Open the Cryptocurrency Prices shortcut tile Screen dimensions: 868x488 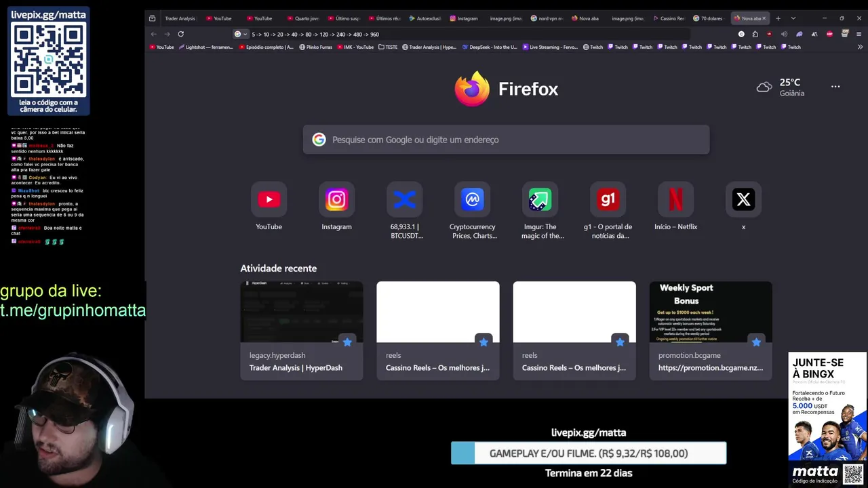(472, 211)
